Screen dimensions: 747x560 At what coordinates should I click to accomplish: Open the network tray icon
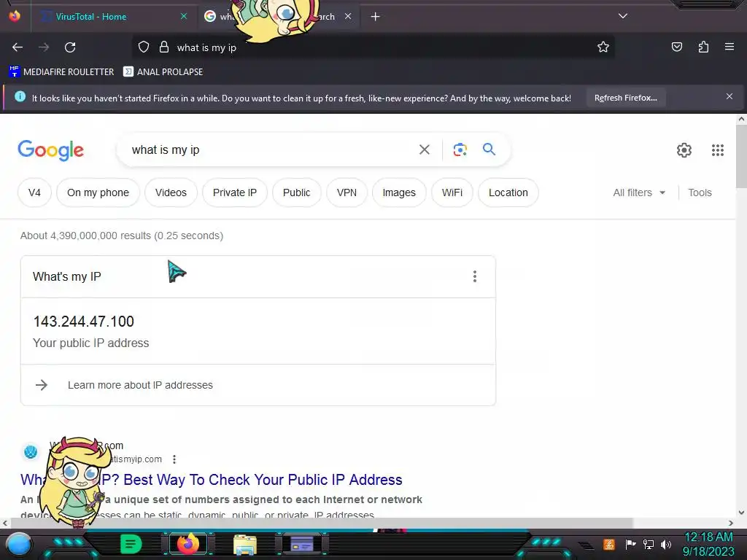648,544
